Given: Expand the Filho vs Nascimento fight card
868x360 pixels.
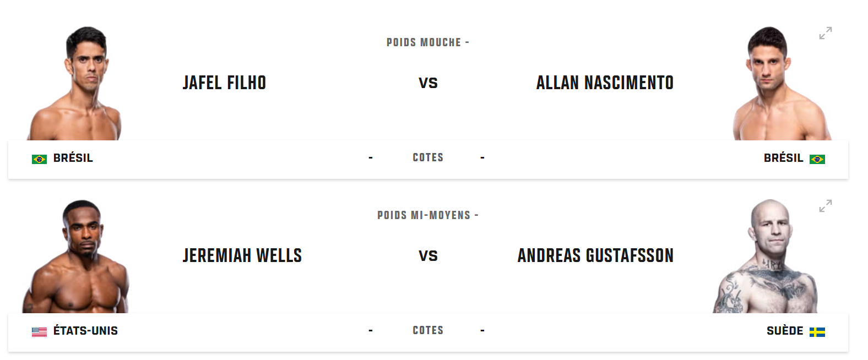Looking at the screenshot, I should 825,33.
